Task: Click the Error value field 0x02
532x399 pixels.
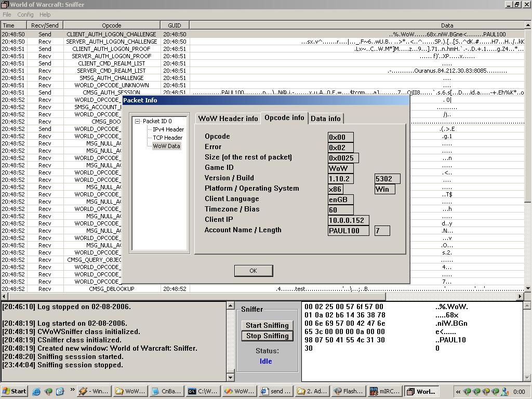Action: 341,148
